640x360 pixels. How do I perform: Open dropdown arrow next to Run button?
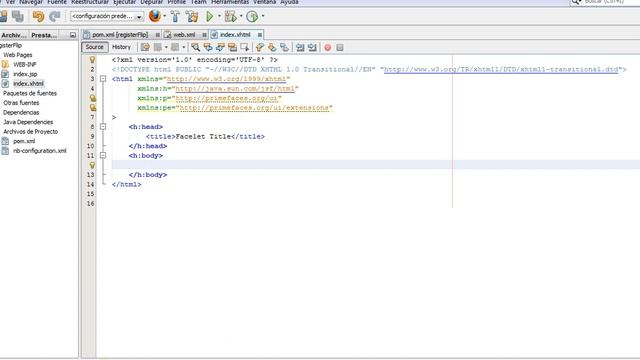point(219,16)
